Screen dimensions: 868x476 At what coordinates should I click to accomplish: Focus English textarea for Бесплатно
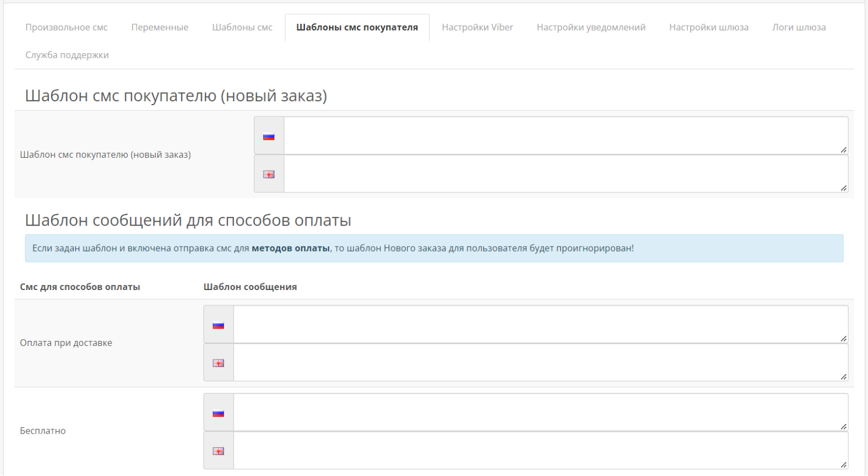[x=541, y=450]
